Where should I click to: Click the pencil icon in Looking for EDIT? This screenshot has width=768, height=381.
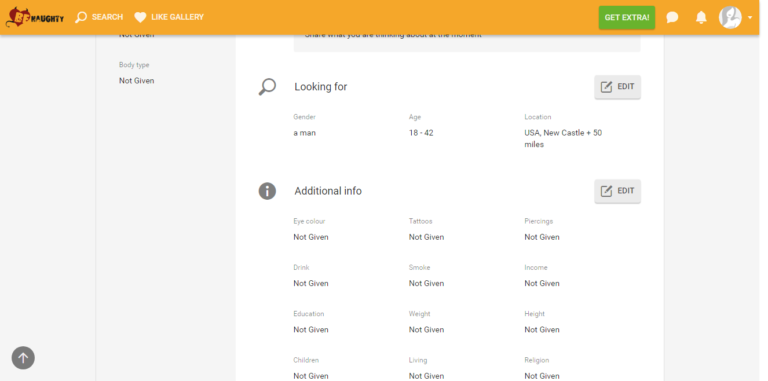click(x=606, y=87)
